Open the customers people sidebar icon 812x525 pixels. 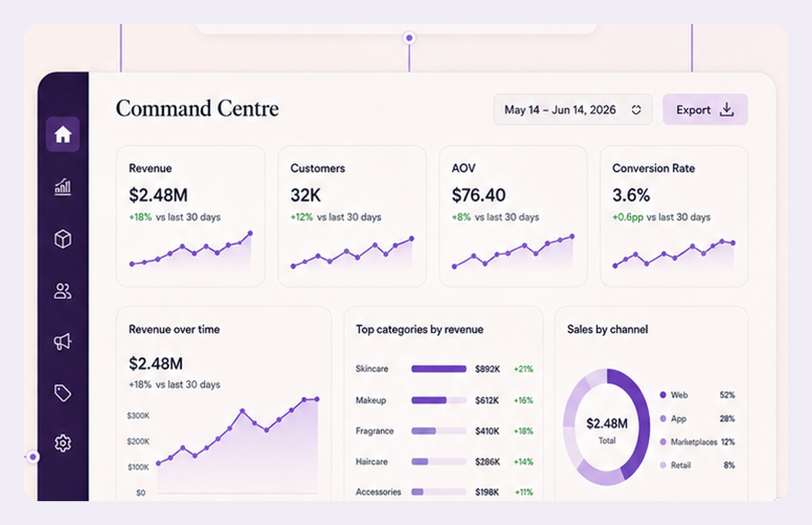63,291
